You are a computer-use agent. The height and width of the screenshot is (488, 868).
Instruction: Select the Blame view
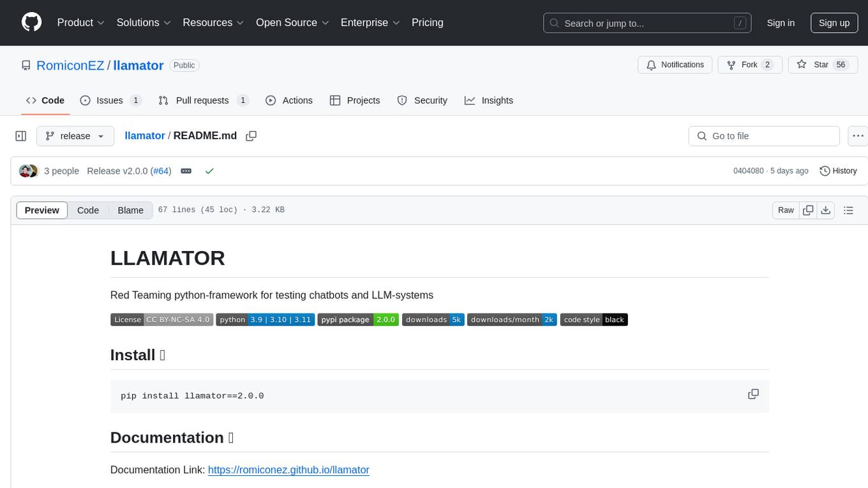coord(130,210)
